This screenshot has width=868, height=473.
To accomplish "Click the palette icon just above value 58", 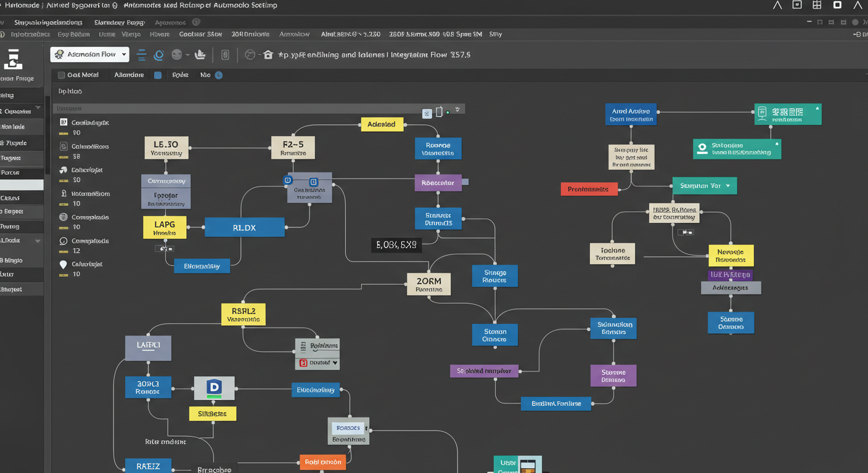I will pos(63,147).
